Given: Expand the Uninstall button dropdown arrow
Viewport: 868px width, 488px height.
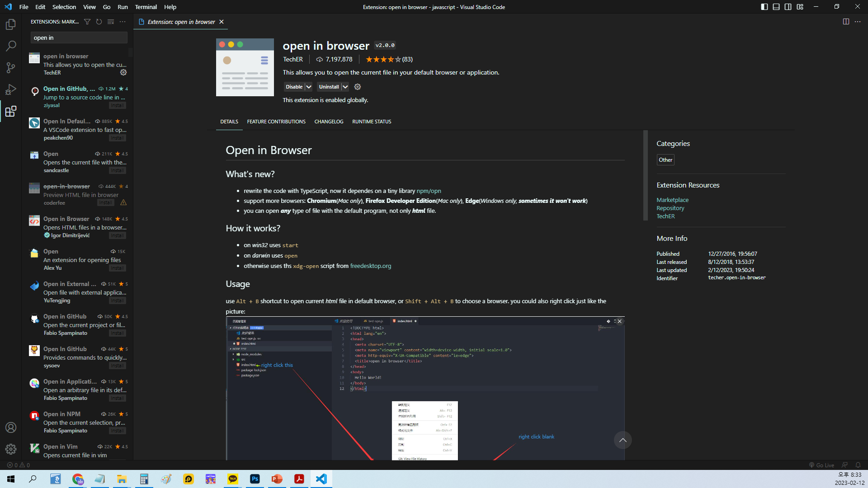Looking at the screenshot, I should [345, 87].
